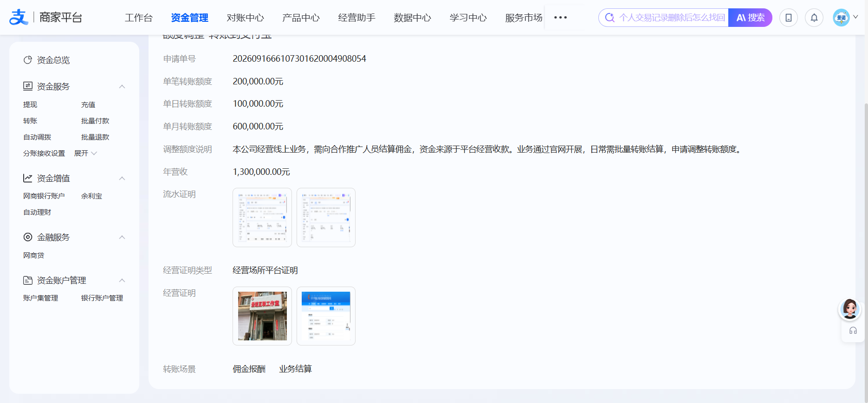
Task: Click the 资金总览 pie chart icon
Action: 28,60
